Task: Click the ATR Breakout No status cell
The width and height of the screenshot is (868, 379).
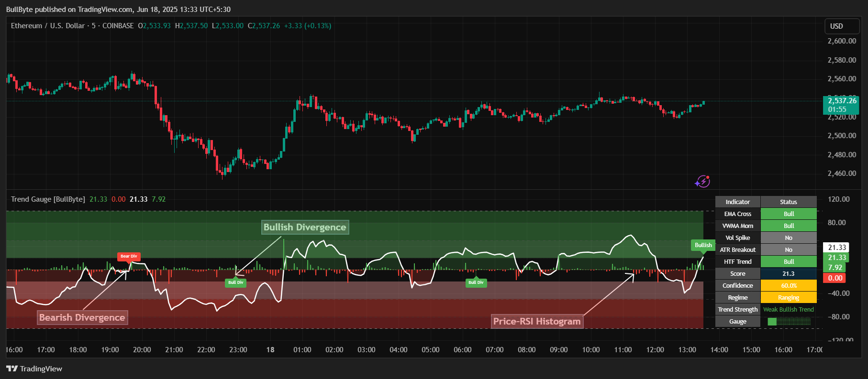Action: (789, 250)
